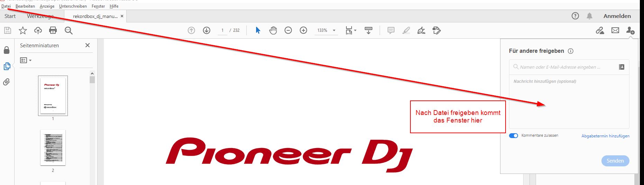
Task: Click the Anmelden sign-in button
Action: (617, 16)
